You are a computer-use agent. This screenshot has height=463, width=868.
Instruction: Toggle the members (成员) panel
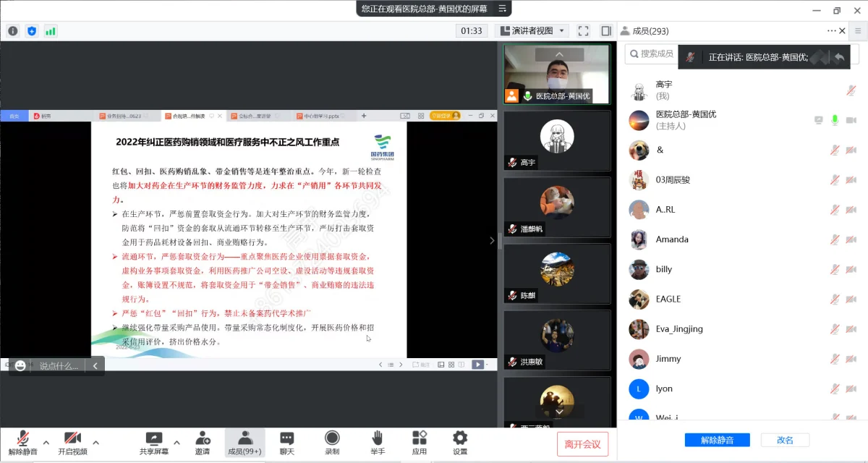point(244,442)
